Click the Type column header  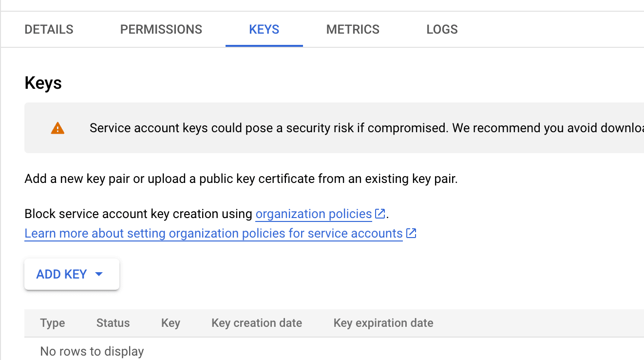(53, 323)
